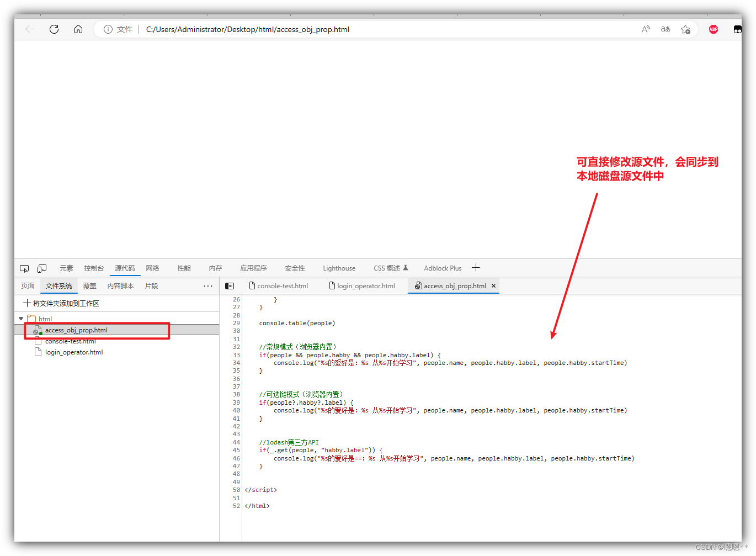Click the //可选链模式 comment line
Screen dimensions: 756x556
coord(301,394)
